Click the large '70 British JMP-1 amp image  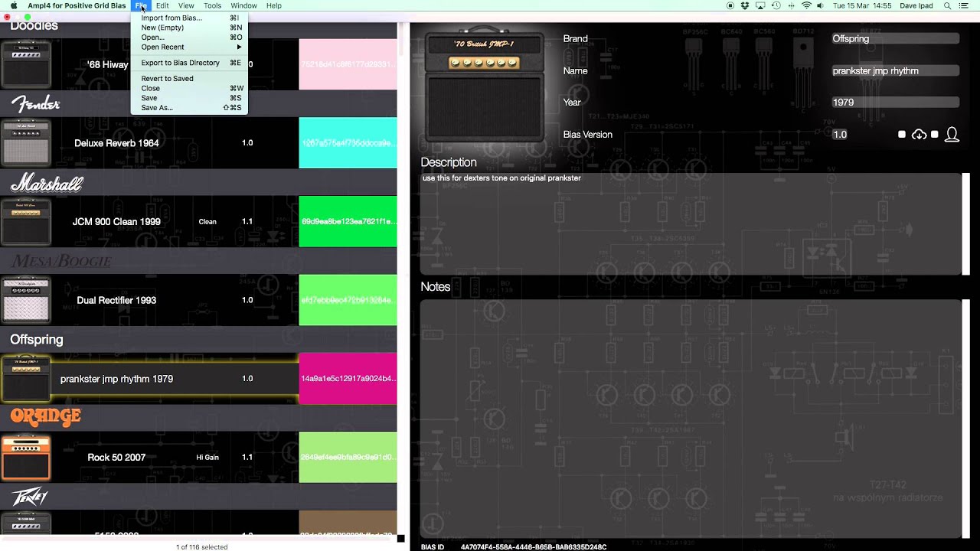pos(484,87)
